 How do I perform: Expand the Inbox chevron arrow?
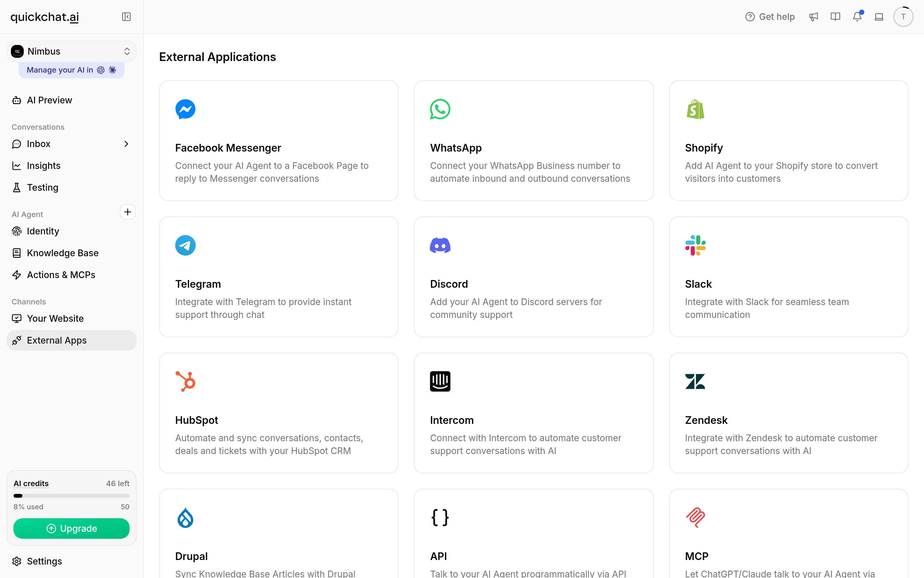point(126,144)
